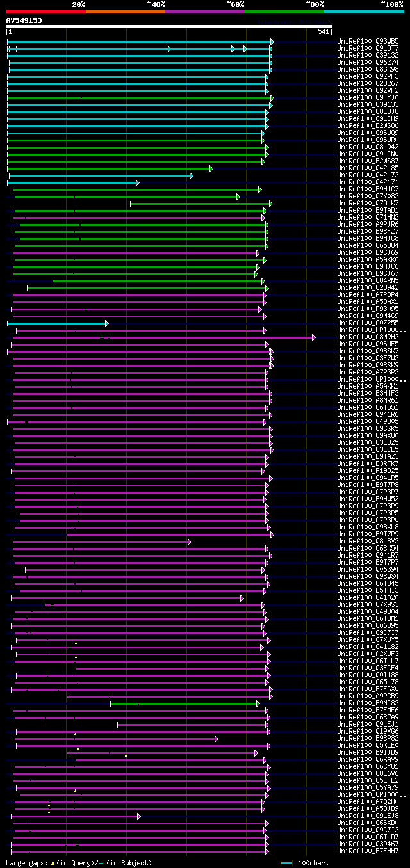Select the UniRef100_B9IJD9 label

point(368,753)
